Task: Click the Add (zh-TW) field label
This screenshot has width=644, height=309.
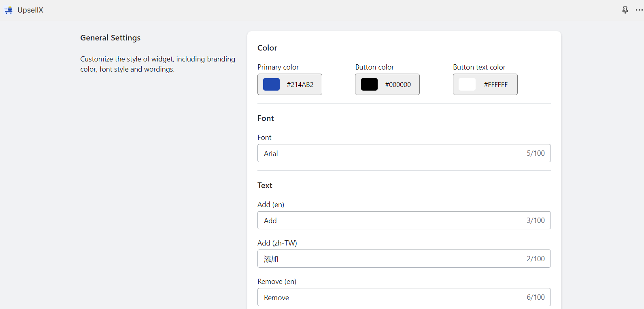Action: point(277,243)
